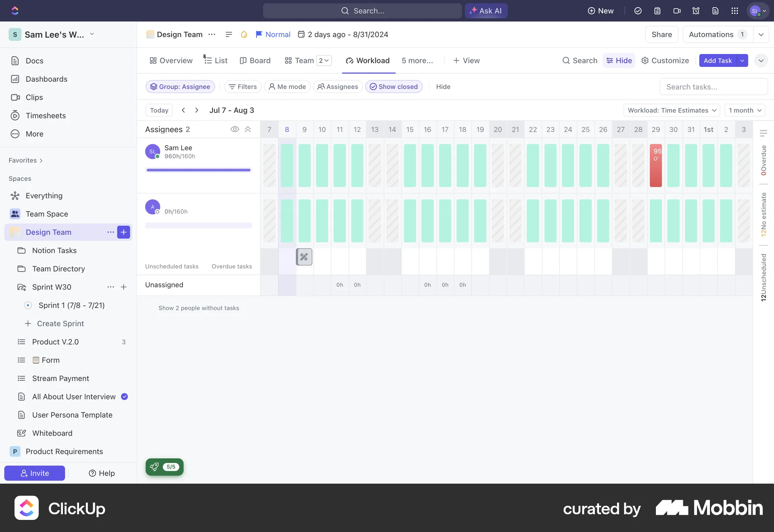Click Show 2 people without tasks
774x532 pixels.
click(198, 308)
